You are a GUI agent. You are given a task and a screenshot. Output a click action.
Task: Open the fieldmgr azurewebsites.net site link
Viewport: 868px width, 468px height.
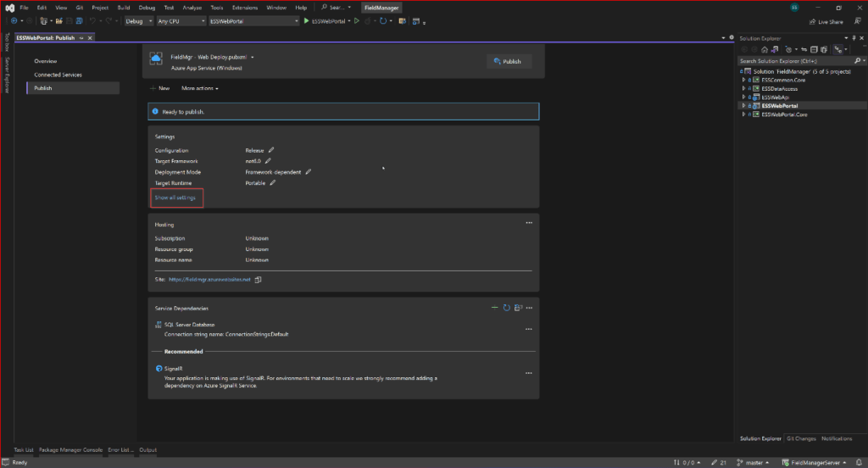pyautogui.click(x=210, y=280)
